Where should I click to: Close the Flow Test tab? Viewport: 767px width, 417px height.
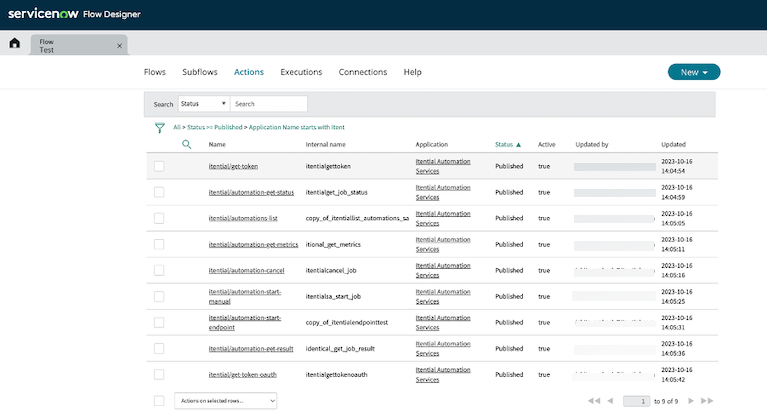(x=119, y=46)
